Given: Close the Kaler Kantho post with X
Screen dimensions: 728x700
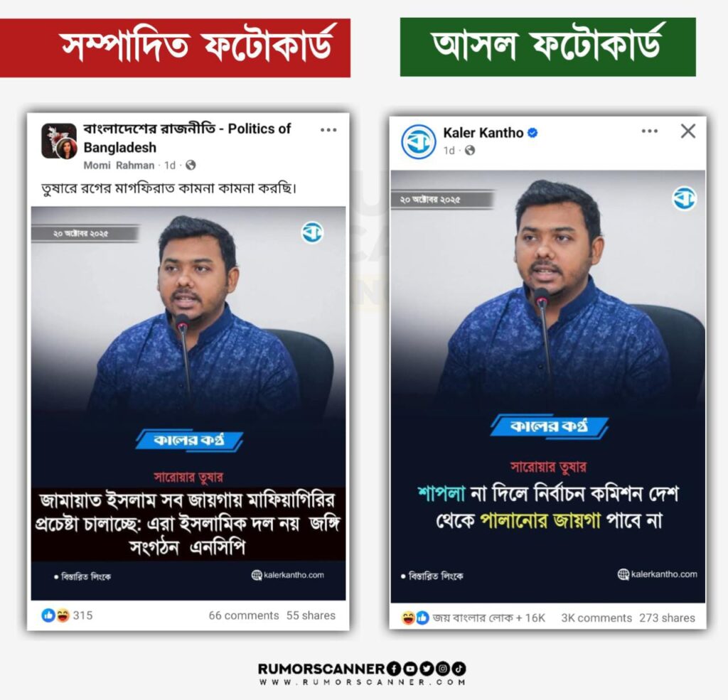Looking at the screenshot, I should (688, 131).
